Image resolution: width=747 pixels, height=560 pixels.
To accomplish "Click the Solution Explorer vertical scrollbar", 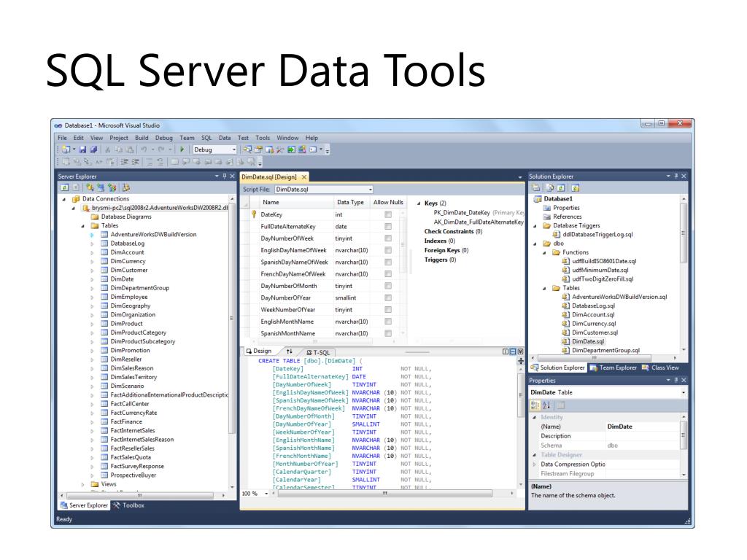I will [x=683, y=233].
